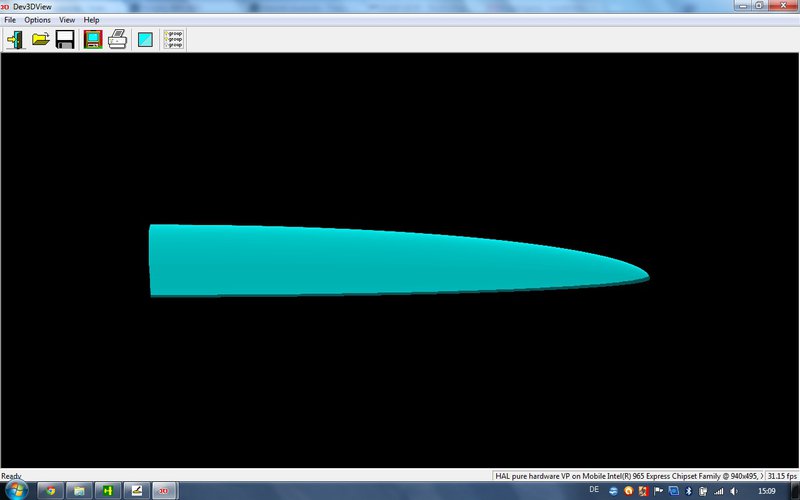Image resolution: width=800 pixels, height=500 pixels.
Task: Click the Dev3DView taskbar button
Action: (163, 491)
